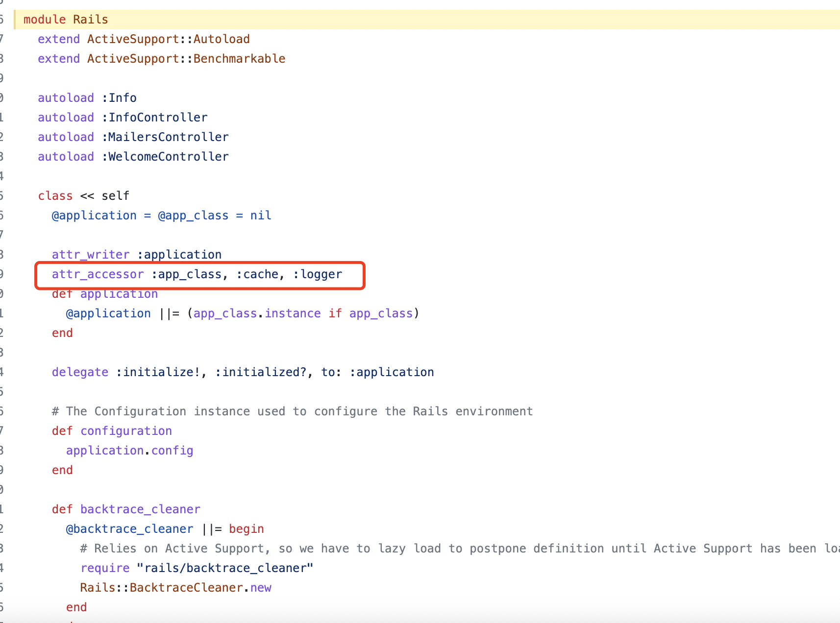Click ':InfoController' symbol
The width and height of the screenshot is (840, 623).
154,118
